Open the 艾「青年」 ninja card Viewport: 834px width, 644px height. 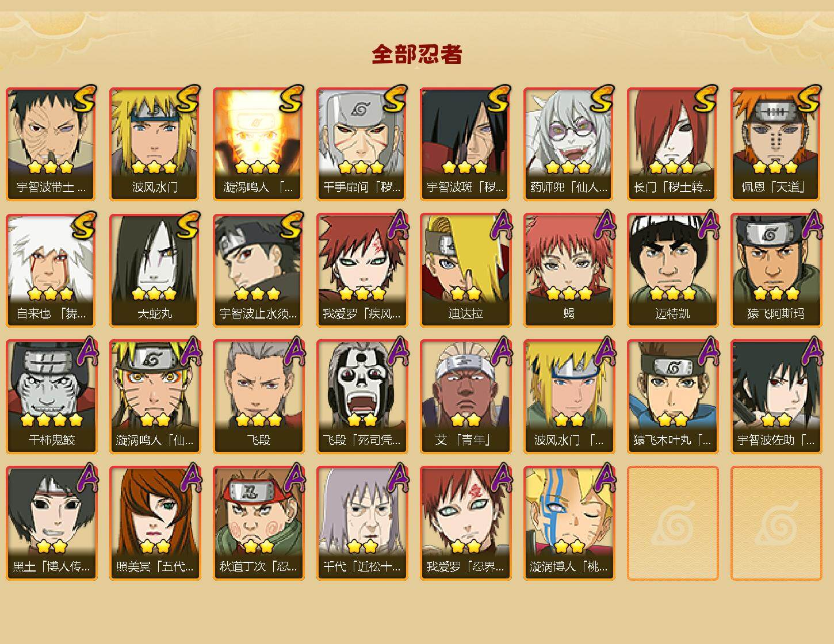click(x=465, y=397)
